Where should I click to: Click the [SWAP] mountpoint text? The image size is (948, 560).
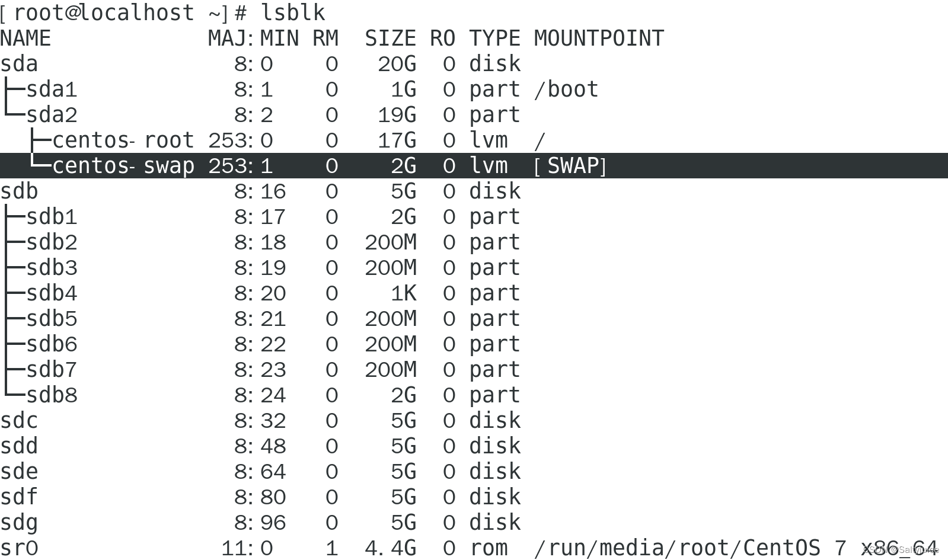(x=570, y=166)
